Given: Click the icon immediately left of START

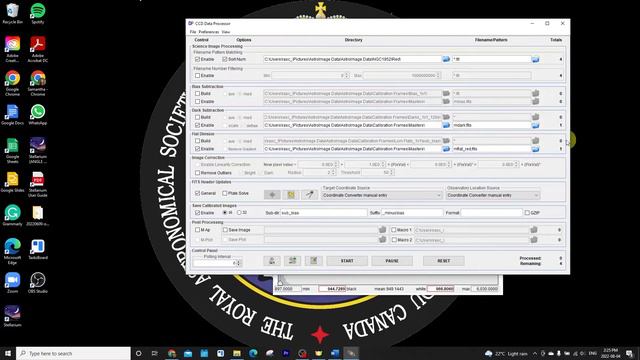Looking at the screenshot, I should [313, 261].
